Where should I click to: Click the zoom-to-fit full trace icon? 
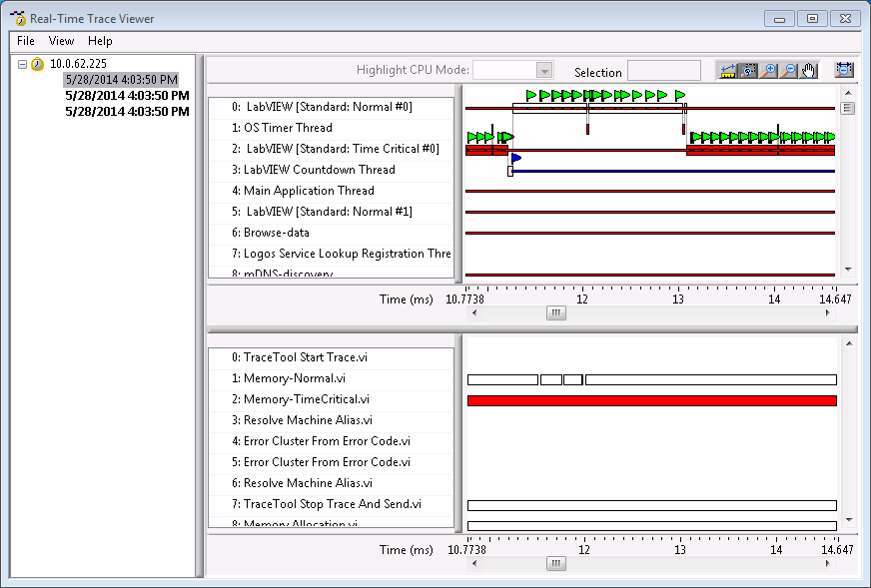[x=844, y=71]
